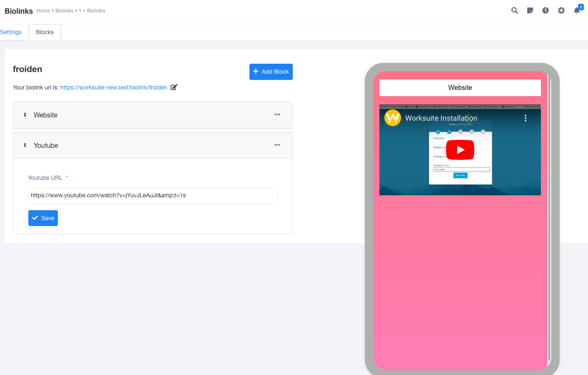This screenshot has width=588, height=375.
Task: Open the messages icon in the top bar
Action: 530,10
